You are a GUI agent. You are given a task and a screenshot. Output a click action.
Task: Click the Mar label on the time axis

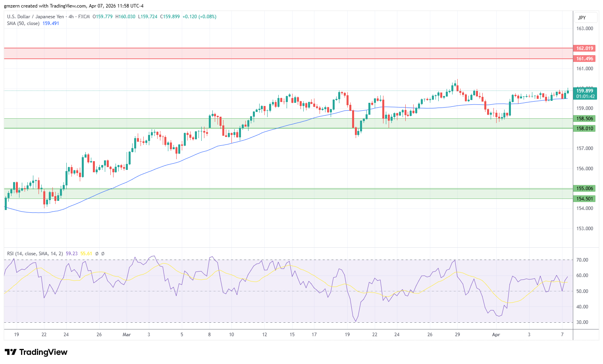(127, 335)
